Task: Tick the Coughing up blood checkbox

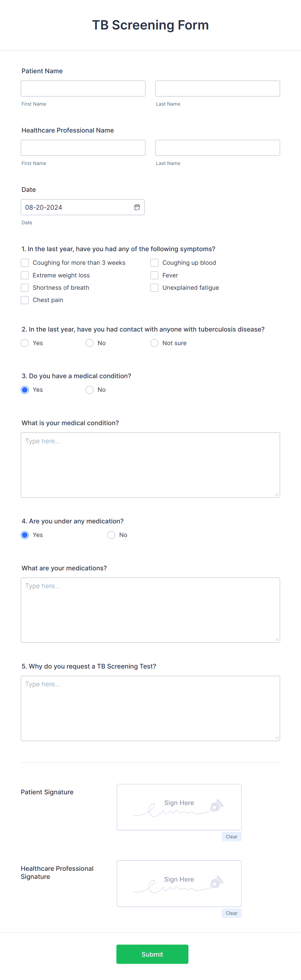Action: pyautogui.click(x=154, y=262)
